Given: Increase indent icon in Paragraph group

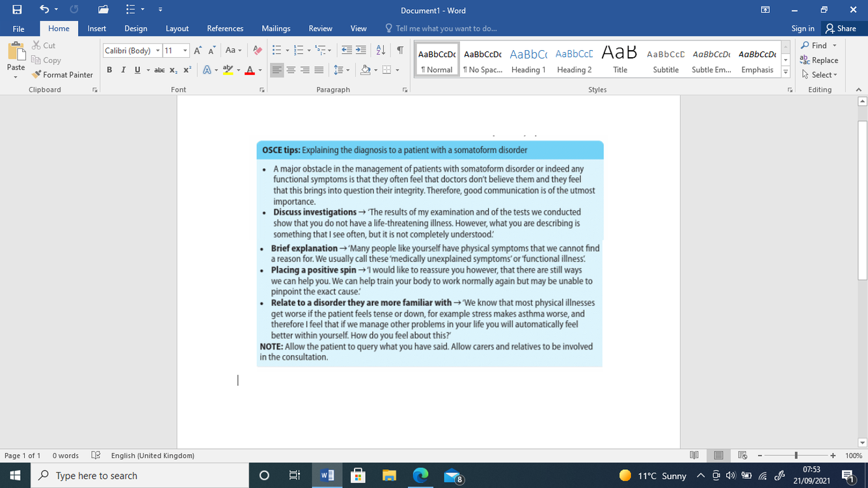Looking at the screenshot, I should pos(360,51).
